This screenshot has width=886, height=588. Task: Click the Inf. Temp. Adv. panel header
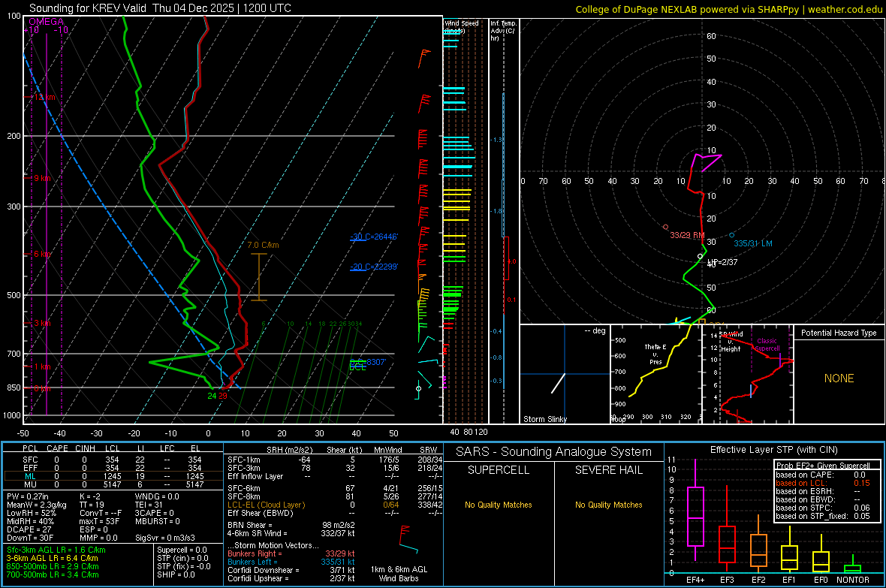pos(503,31)
